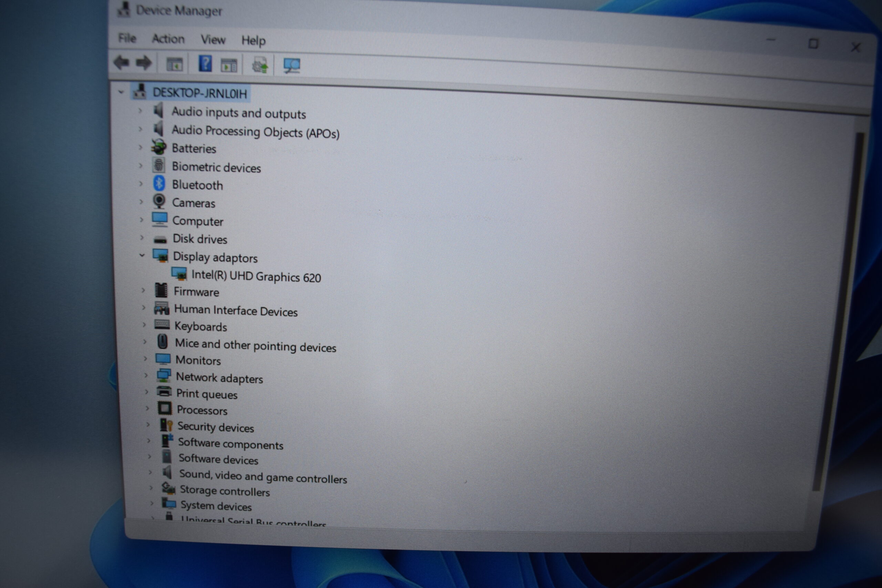Click the Keyboards category icon
The height and width of the screenshot is (588, 882).
click(x=162, y=325)
